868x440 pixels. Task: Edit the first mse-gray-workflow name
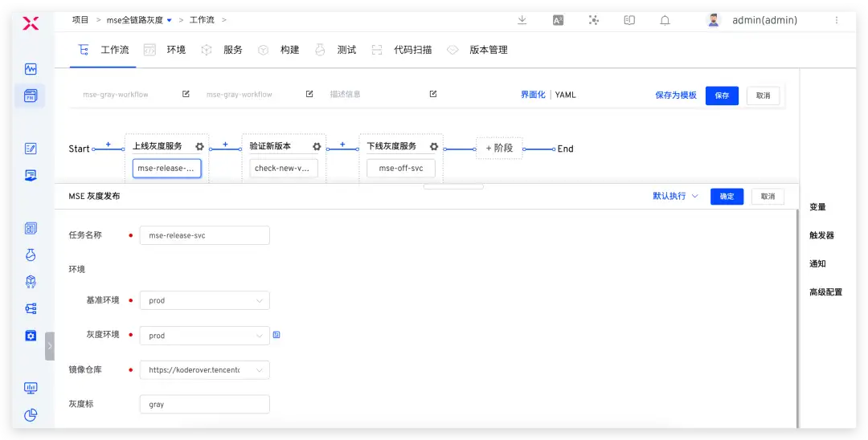186,94
